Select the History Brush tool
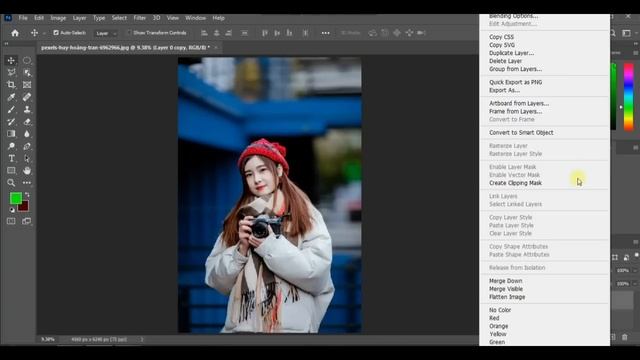640x360 pixels. [x=11, y=122]
